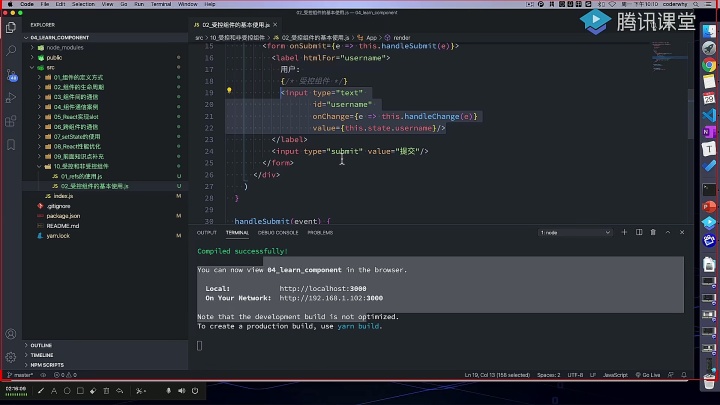Open the Explorer view in activity bar
The image size is (720, 405).
(11, 28)
